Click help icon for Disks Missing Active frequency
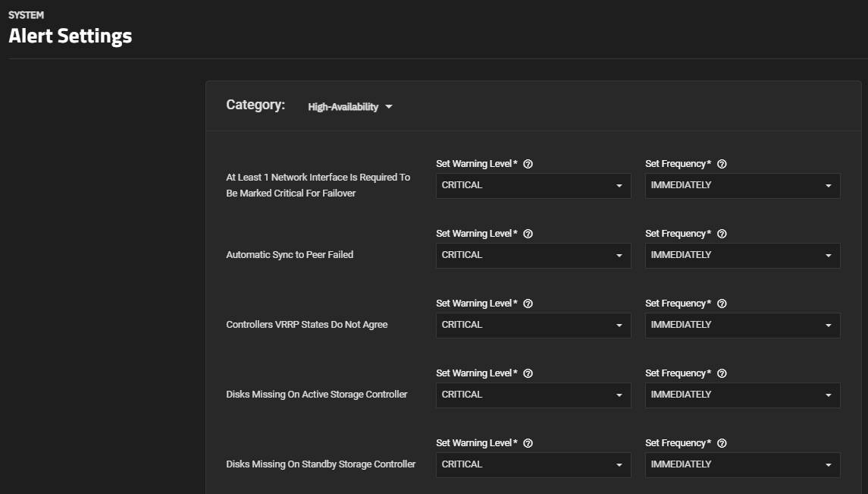The width and height of the screenshot is (868, 494). click(x=722, y=373)
